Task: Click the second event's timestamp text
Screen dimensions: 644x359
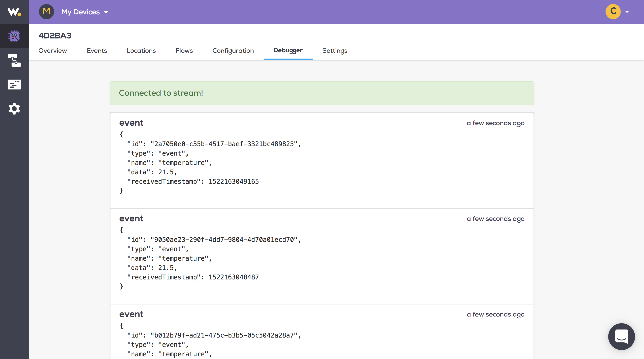Action: (x=495, y=219)
